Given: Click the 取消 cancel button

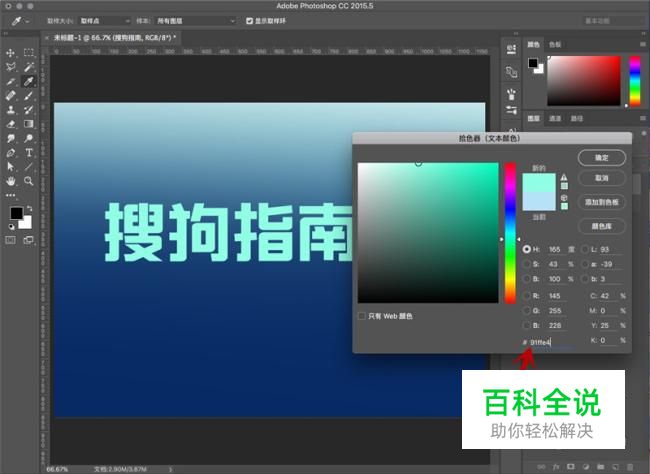Looking at the screenshot, I should [601, 178].
